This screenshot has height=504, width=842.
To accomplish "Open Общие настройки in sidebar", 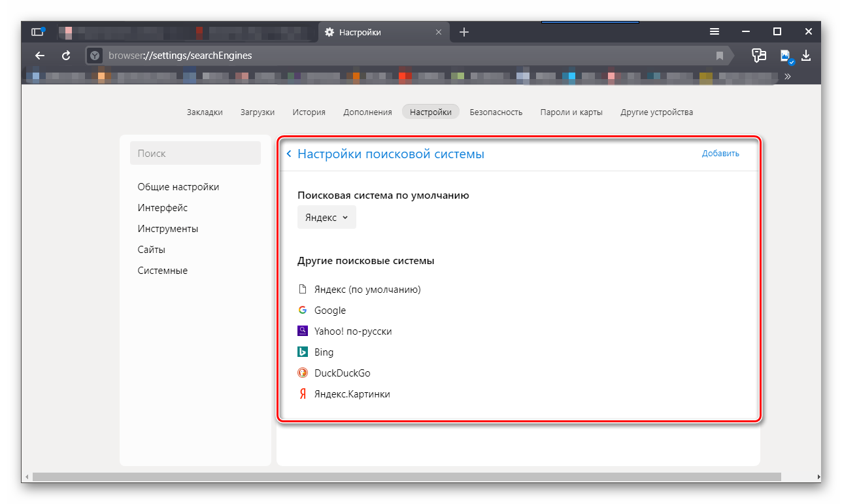I will pos(178,187).
